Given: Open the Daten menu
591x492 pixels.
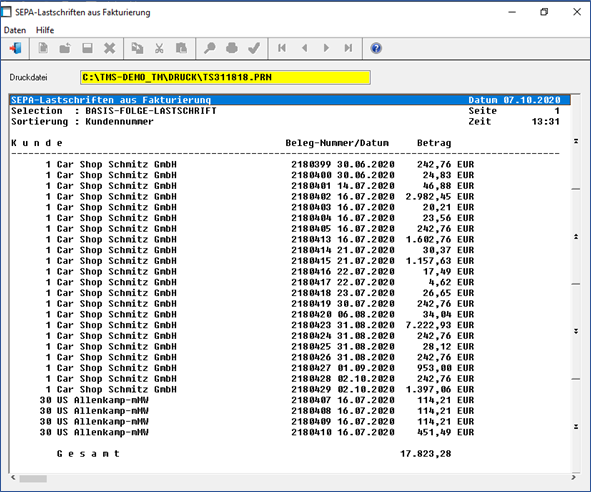Looking at the screenshot, I should (15, 30).
